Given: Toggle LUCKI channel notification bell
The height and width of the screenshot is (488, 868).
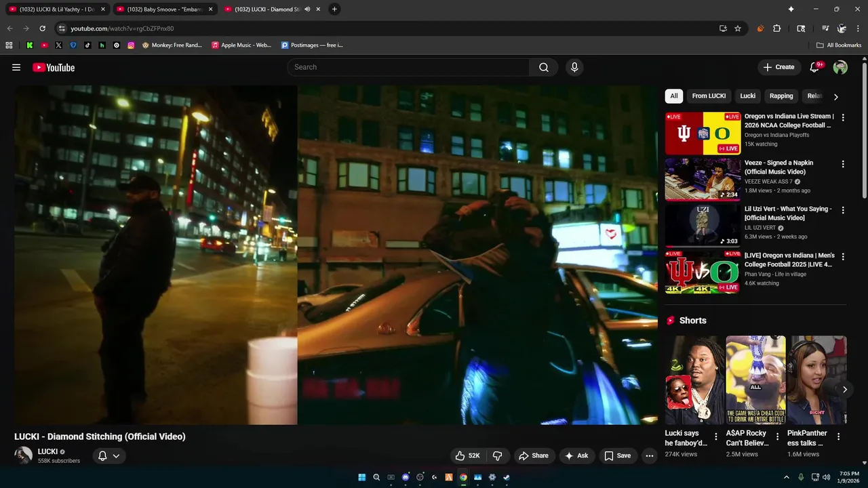Looking at the screenshot, I should pyautogui.click(x=108, y=455).
